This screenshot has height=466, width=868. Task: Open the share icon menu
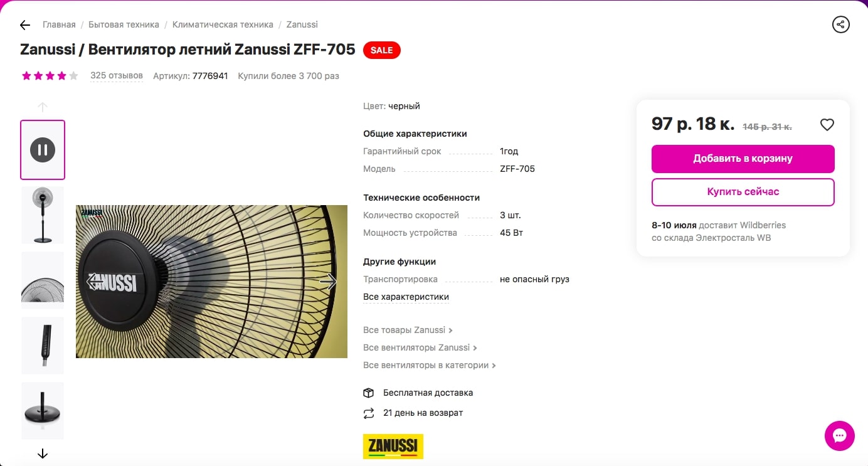pos(840,24)
